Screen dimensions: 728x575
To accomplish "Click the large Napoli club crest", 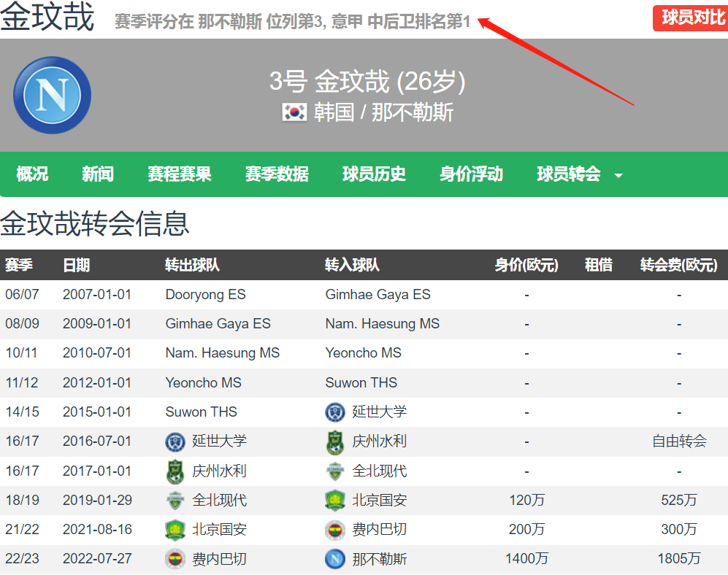I will [53, 95].
